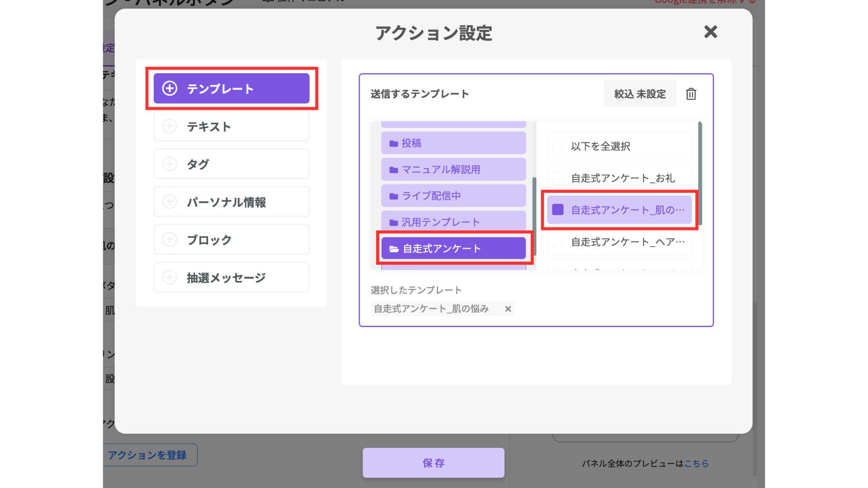Select the テンプレート action type
This screenshot has height=488, width=868.
[x=231, y=89]
